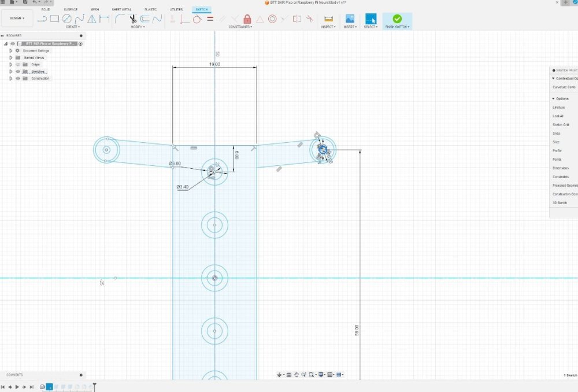This screenshot has height=392, width=578.
Task: Click the Insert image icon
Action: [x=350, y=19]
